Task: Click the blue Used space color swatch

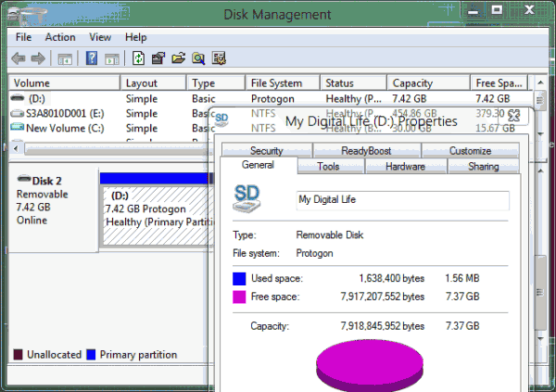Action: click(x=239, y=279)
